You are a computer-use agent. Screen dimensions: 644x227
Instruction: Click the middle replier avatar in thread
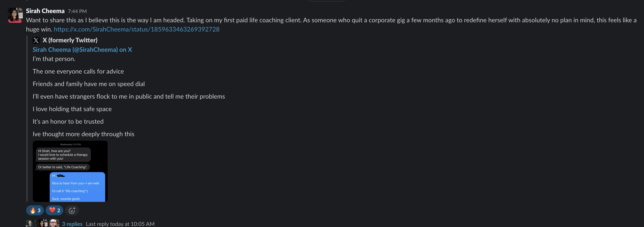42,223
